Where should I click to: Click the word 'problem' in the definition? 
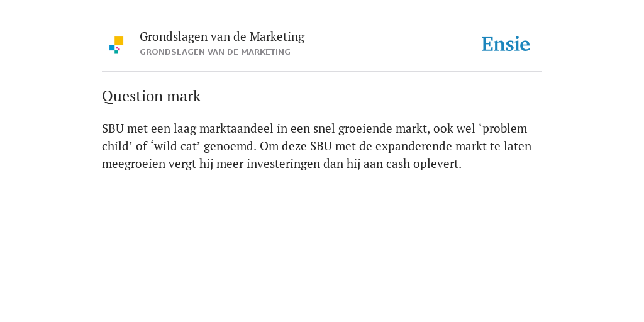(505, 129)
